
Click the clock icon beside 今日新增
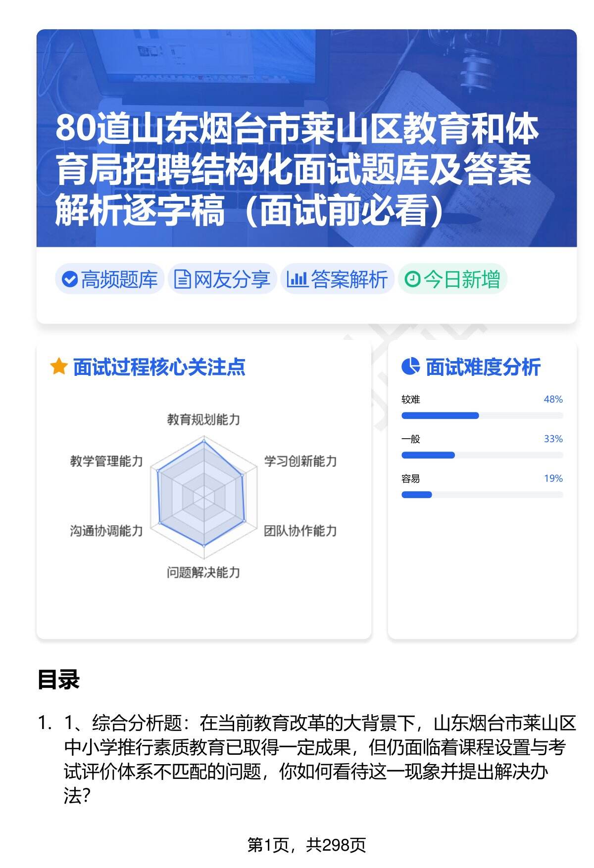pyautogui.click(x=412, y=279)
